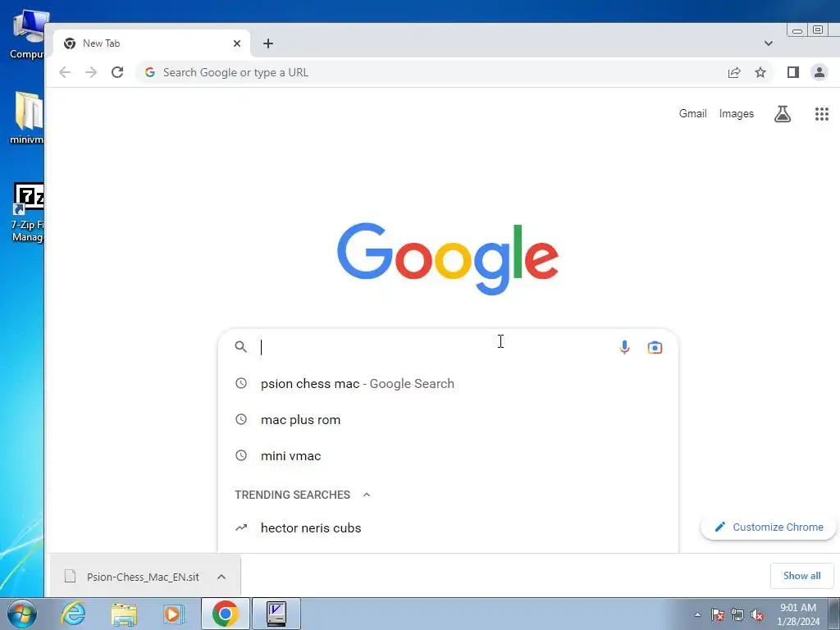840x630 pixels.
Task: Click trending arrow beside 'hector neris cubs'
Action: click(x=241, y=527)
